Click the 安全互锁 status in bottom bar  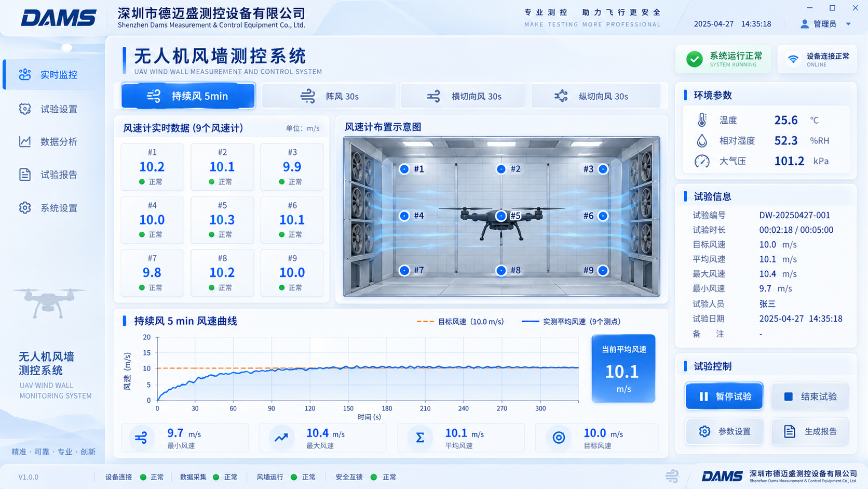click(365, 477)
